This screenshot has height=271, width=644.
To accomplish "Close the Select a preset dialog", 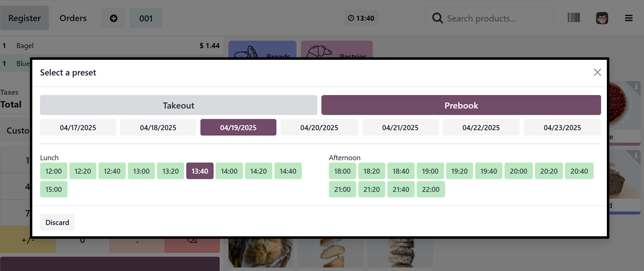I will [597, 72].
